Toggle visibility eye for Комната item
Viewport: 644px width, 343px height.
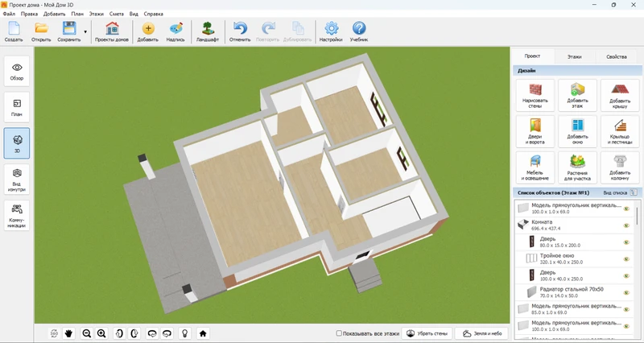(x=625, y=225)
